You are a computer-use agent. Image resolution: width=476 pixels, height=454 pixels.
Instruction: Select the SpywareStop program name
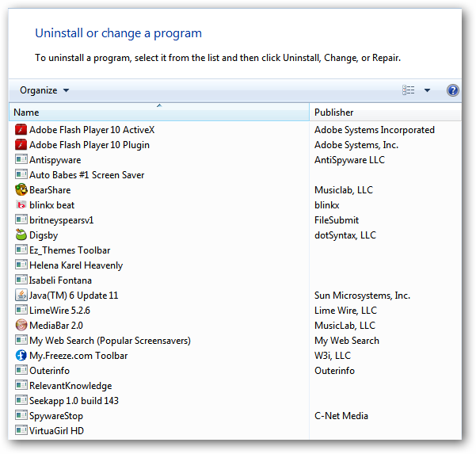click(x=56, y=416)
